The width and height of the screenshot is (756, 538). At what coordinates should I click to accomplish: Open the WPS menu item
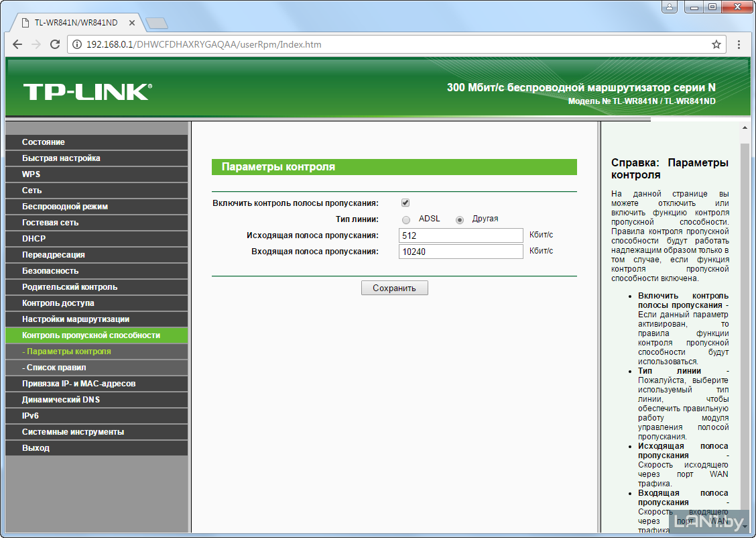coord(97,174)
